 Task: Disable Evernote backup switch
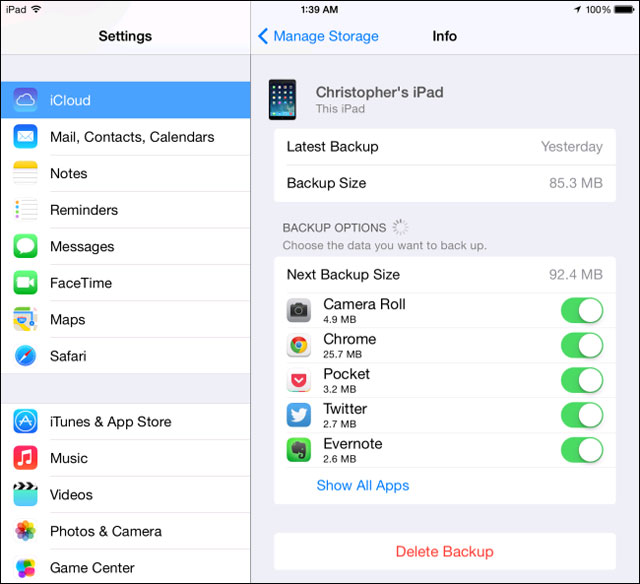(x=582, y=450)
